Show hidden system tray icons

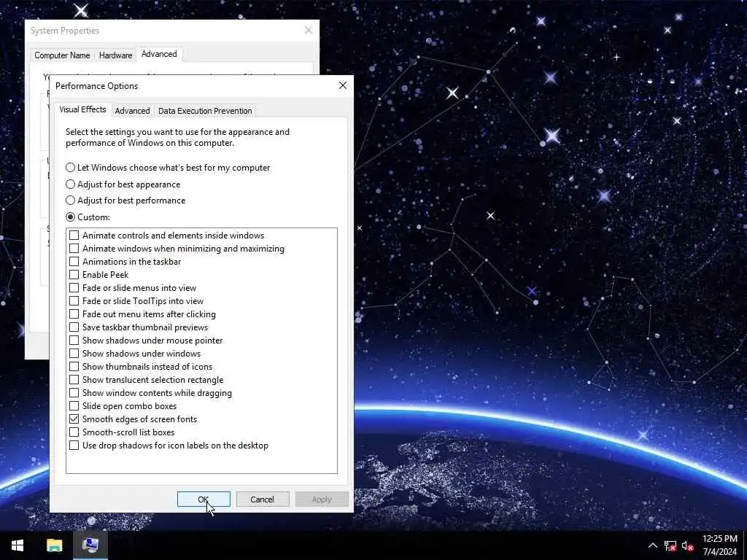pyautogui.click(x=653, y=545)
